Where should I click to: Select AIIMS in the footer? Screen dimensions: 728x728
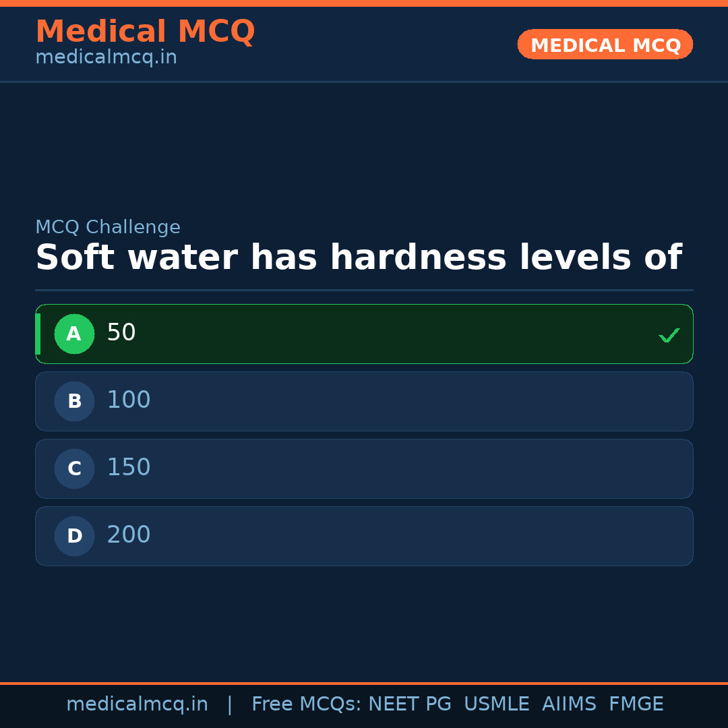[569, 704]
